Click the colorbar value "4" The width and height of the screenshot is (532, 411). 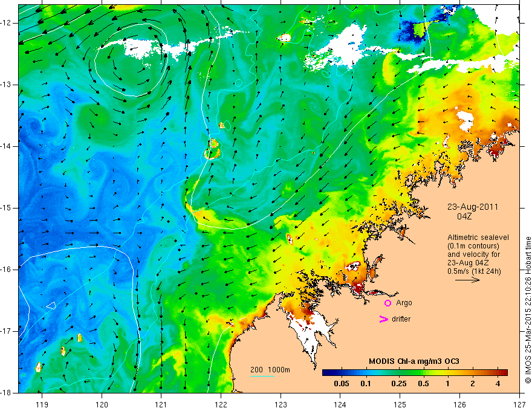point(498,384)
